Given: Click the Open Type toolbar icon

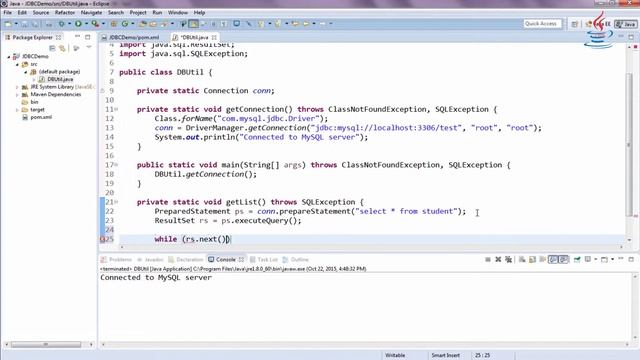Looking at the screenshot, I should coord(142,24).
